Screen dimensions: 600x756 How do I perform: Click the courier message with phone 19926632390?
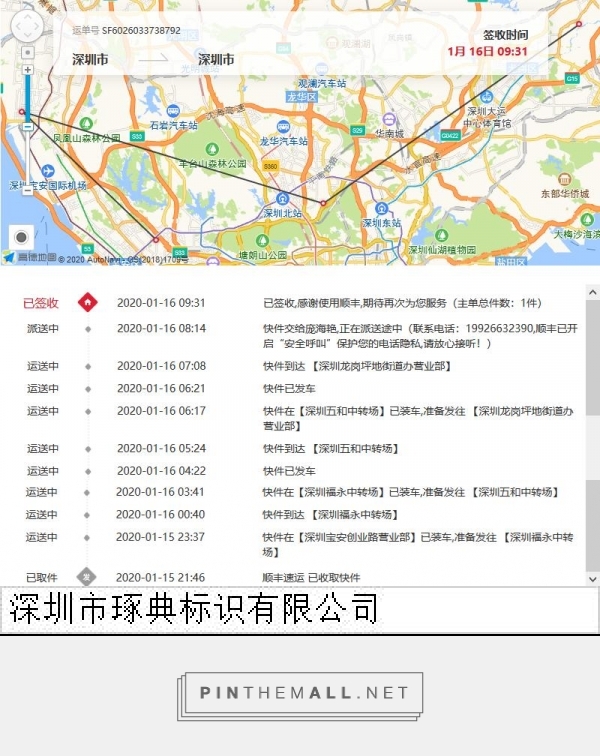coord(420,336)
